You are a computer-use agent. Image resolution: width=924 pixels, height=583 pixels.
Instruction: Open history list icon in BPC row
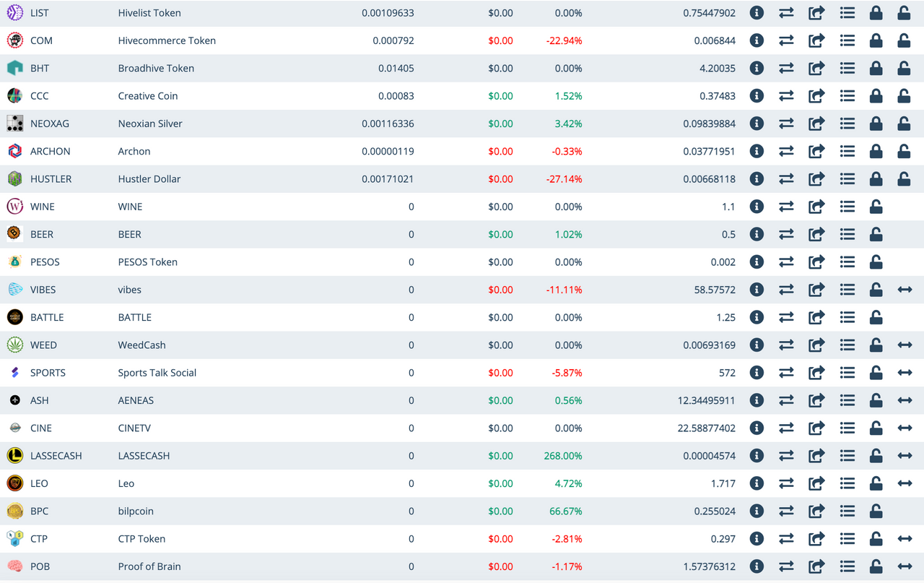pos(847,511)
